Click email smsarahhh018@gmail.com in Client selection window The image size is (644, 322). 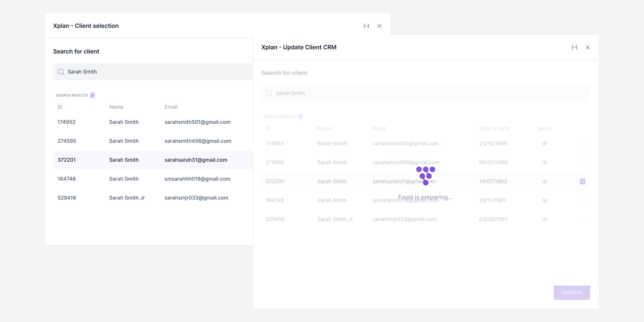(x=197, y=179)
